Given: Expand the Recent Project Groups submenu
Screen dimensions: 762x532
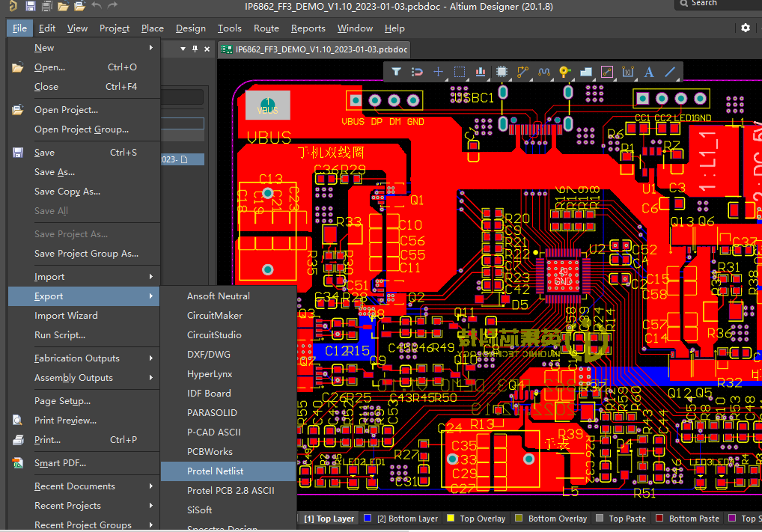Looking at the screenshot, I should pos(84,525).
